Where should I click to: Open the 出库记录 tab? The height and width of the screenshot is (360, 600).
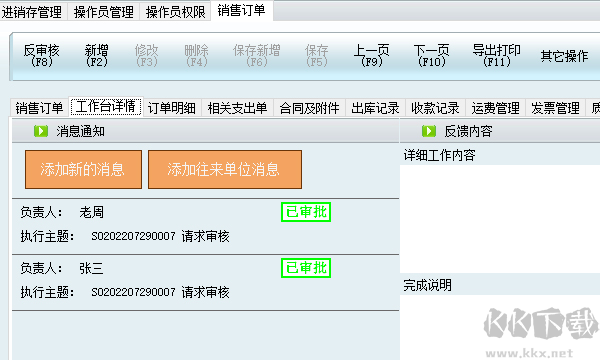tap(375, 108)
